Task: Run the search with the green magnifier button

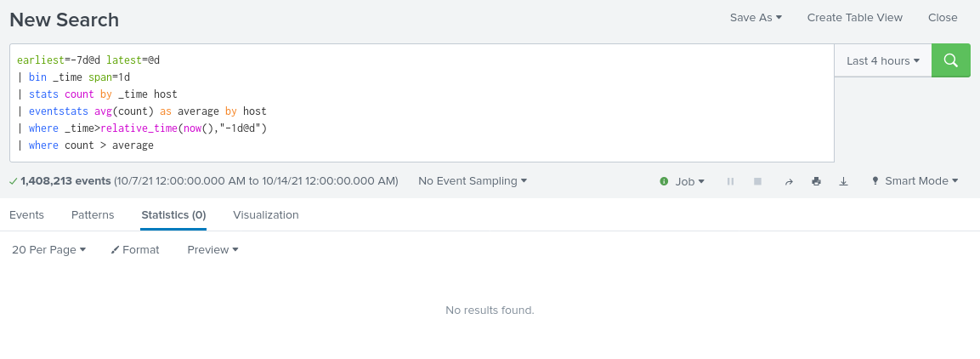Action: tap(950, 60)
